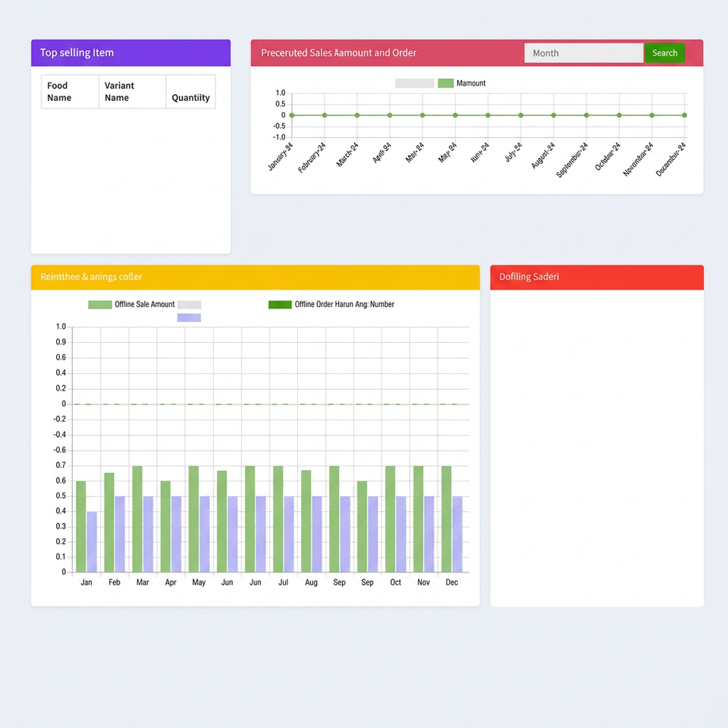Viewport: 728px width, 728px height.
Task: Click the gray legend swatch beside Offline Sale Amount
Action: (x=189, y=305)
